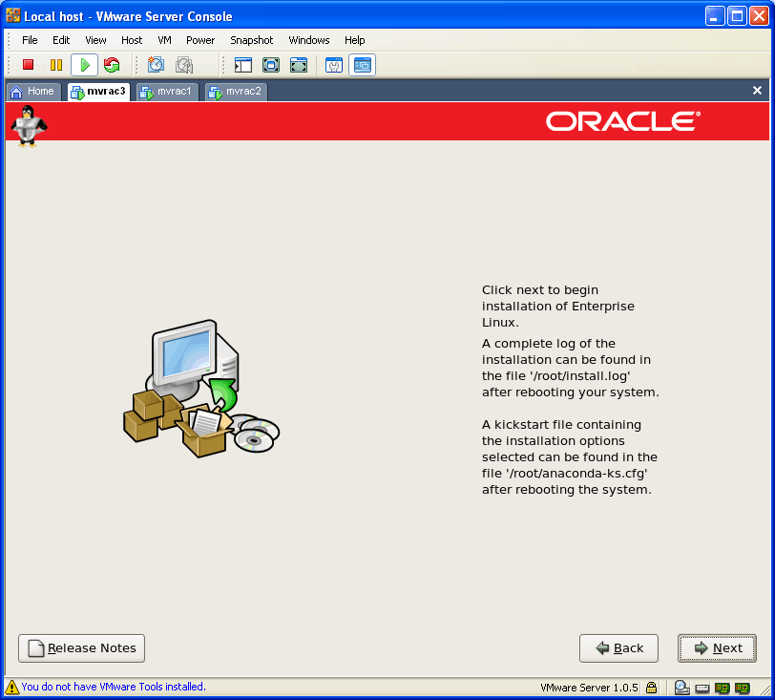The image size is (775, 700).
Task: Switch to Quick Switch mode icon
Action: coord(299,65)
